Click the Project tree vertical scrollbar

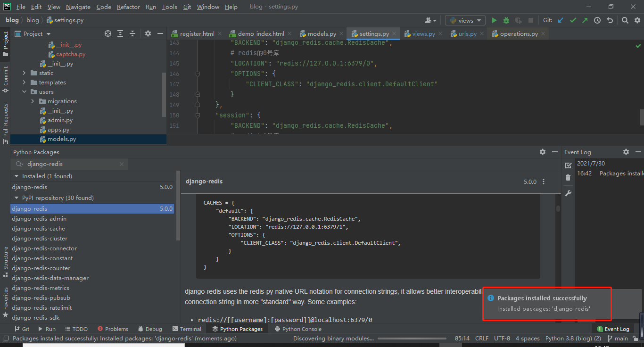[164, 94]
